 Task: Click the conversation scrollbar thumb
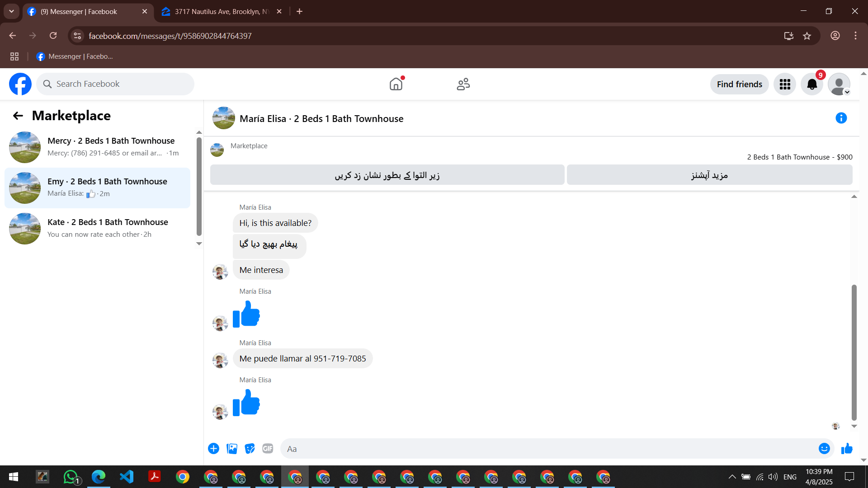click(x=854, y=352)
